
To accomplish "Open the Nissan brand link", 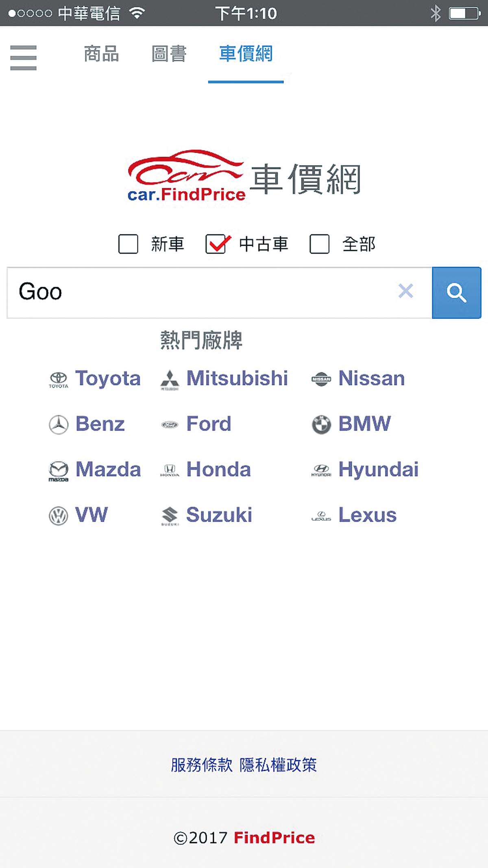I will 371,378.
